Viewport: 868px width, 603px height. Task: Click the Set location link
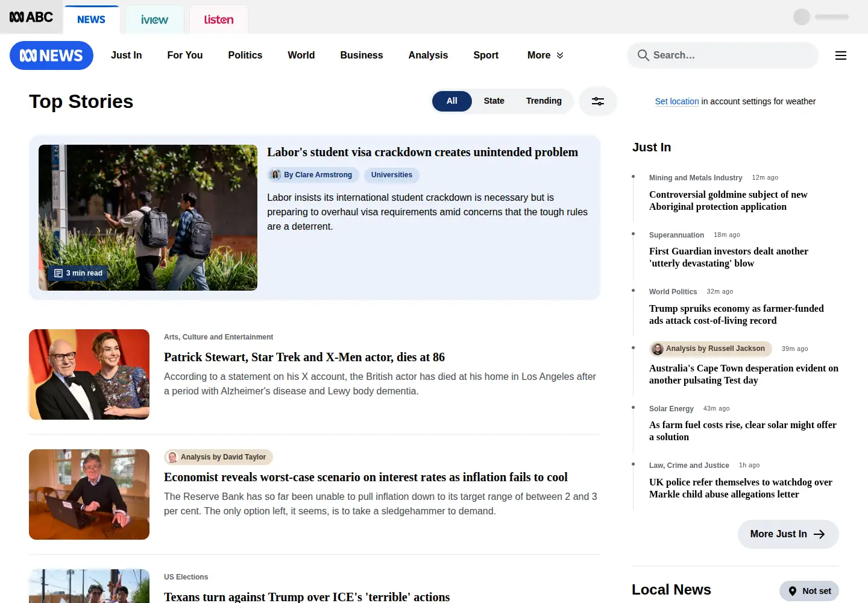pyautogui.click(x=677, y=101)
